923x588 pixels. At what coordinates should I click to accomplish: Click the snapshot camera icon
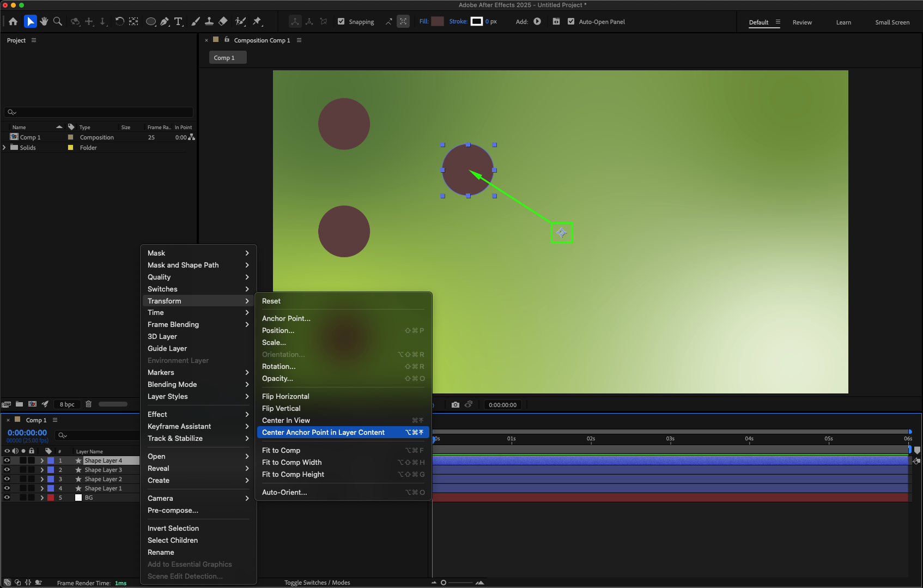pos(456,405)
